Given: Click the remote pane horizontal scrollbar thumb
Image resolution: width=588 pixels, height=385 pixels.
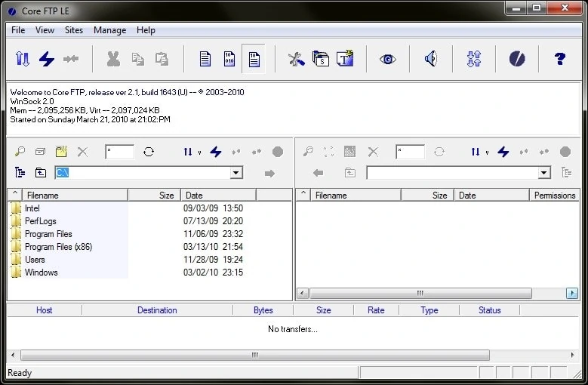Looking at the screenshot, I should pyautogui.click(x=420, y=293).
